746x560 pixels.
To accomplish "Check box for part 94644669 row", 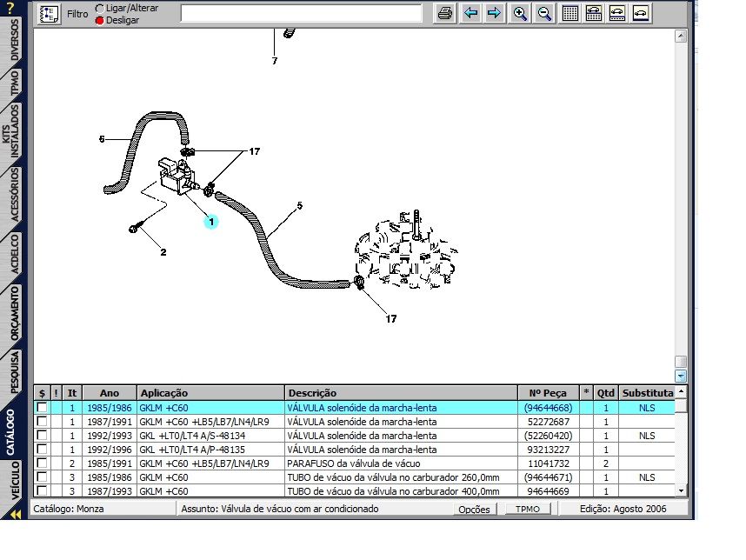I will tap(42, 490).
